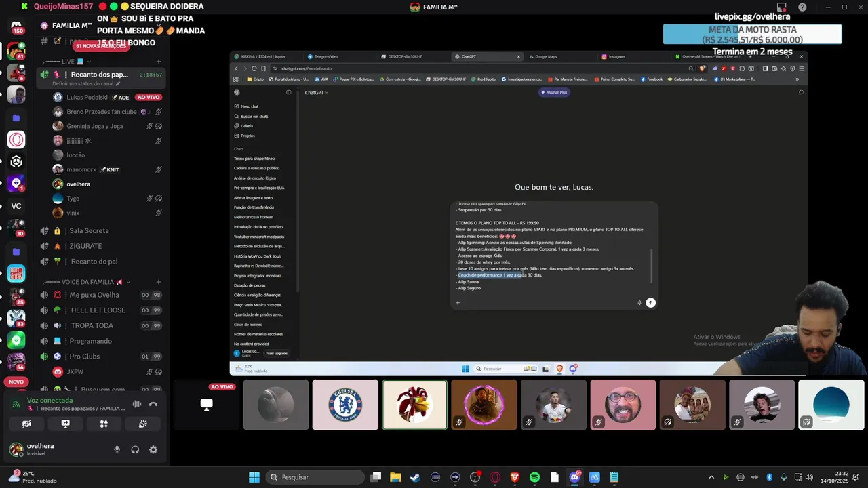
Task: Select user Lukas Podolski in voice list
Action: 108,97
